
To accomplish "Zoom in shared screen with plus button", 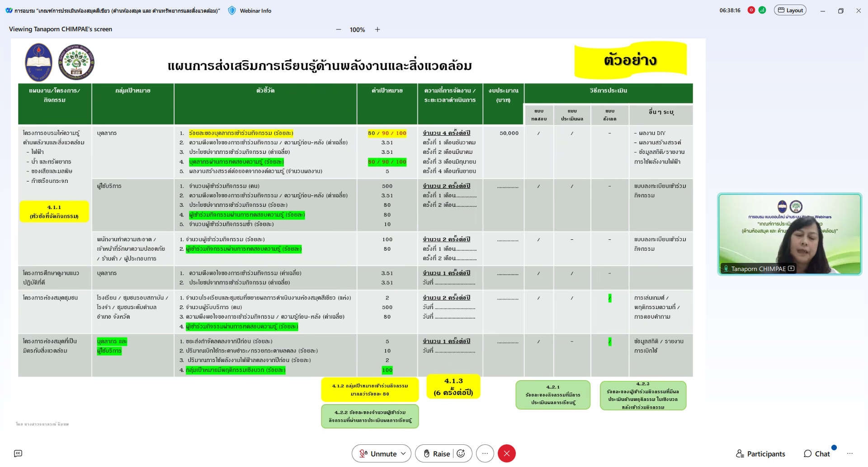I will tap(377, 29).
